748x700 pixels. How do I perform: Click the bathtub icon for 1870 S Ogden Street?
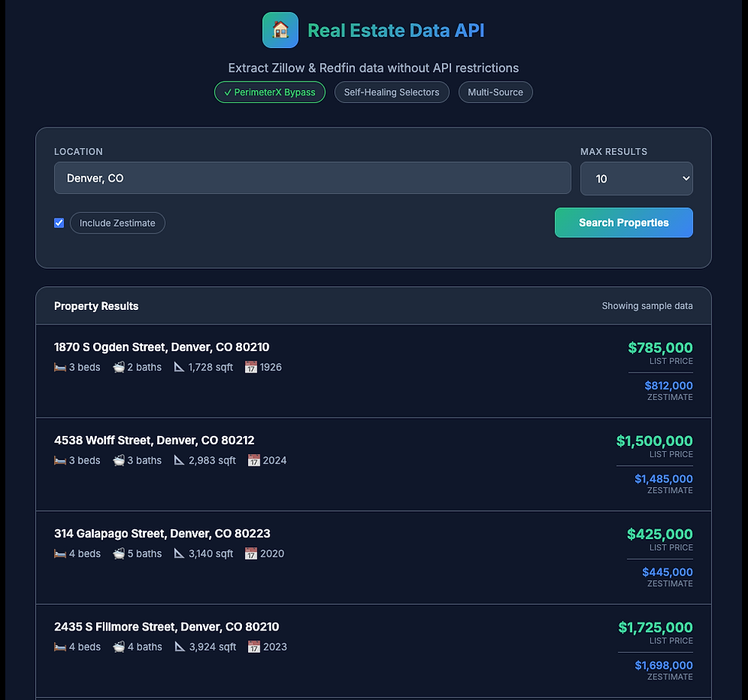118,367
